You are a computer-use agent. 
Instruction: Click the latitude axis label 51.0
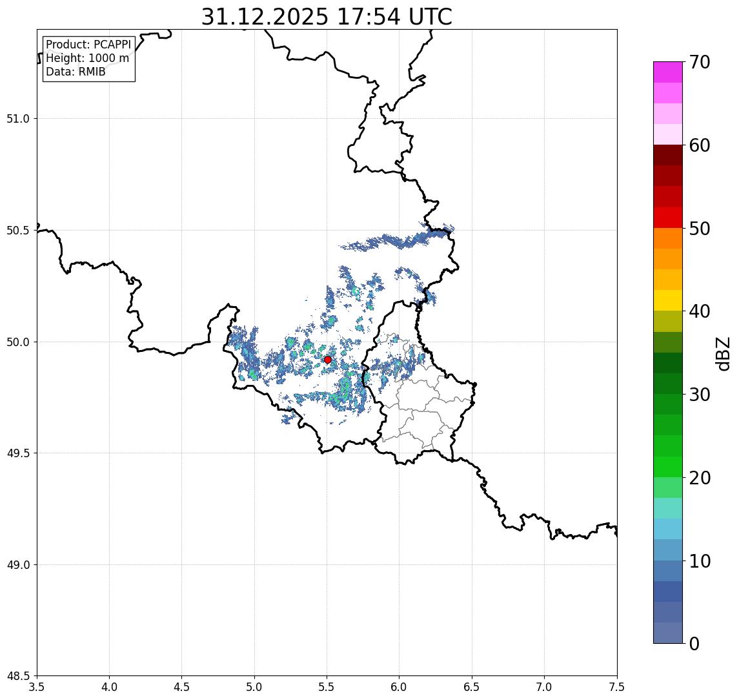click(x=18, y=119)
